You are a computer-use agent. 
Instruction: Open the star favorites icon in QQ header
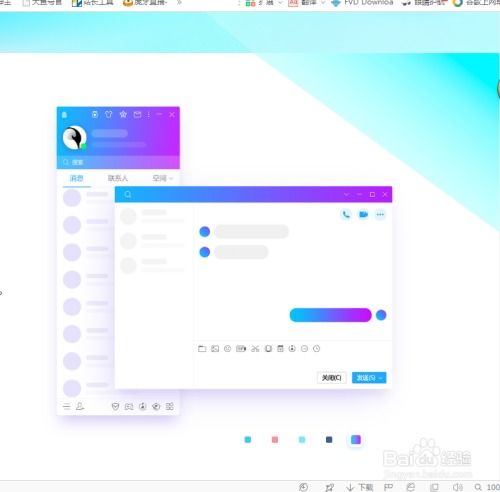(x=123, y=115)
